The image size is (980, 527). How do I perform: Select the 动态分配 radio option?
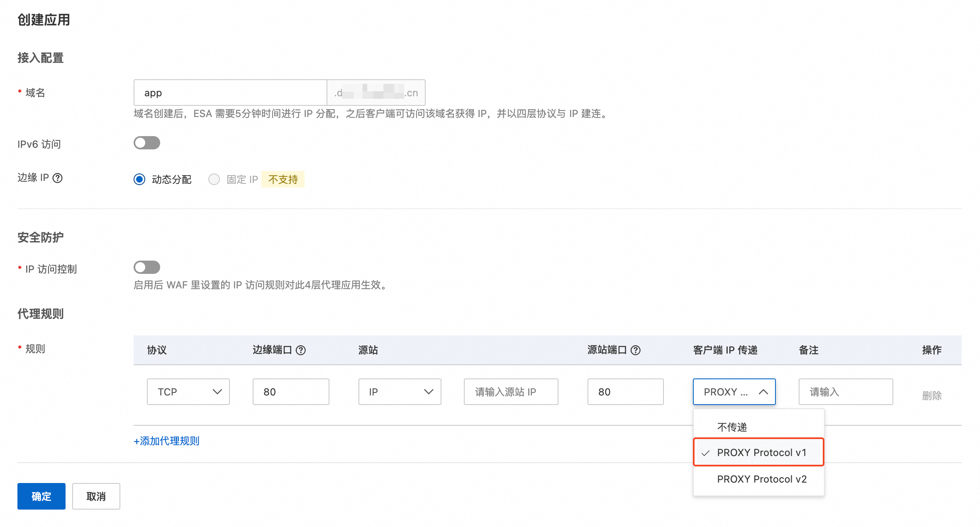coord(139,179)
